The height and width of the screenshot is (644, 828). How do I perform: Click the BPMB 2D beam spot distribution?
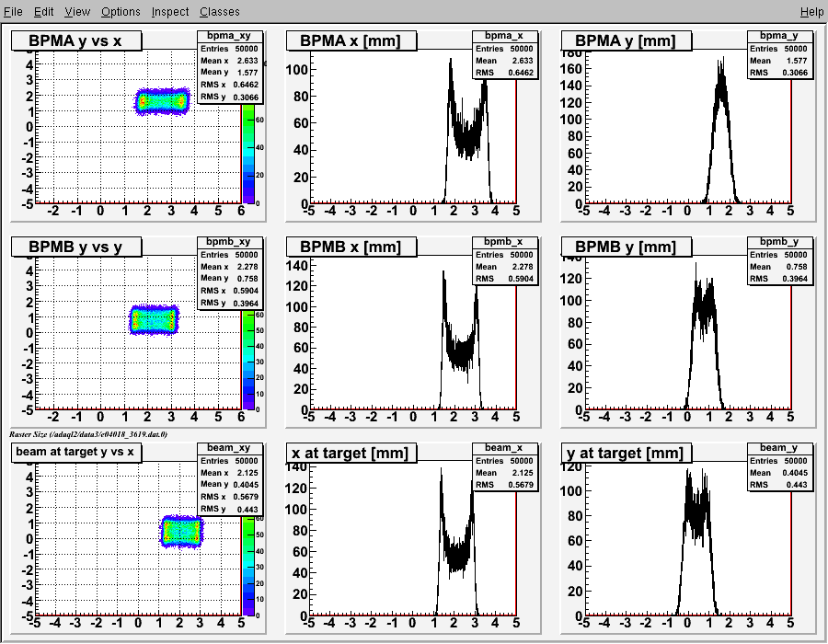(x=155, y=320)
